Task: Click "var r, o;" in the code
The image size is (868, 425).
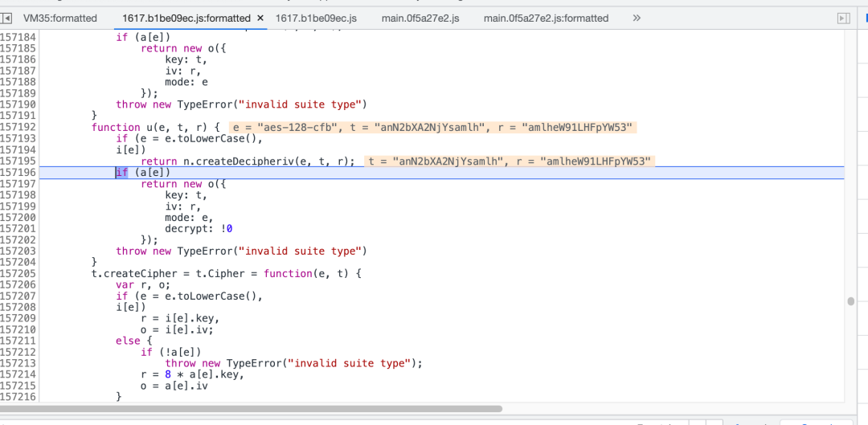Action: tap(143, 285)
